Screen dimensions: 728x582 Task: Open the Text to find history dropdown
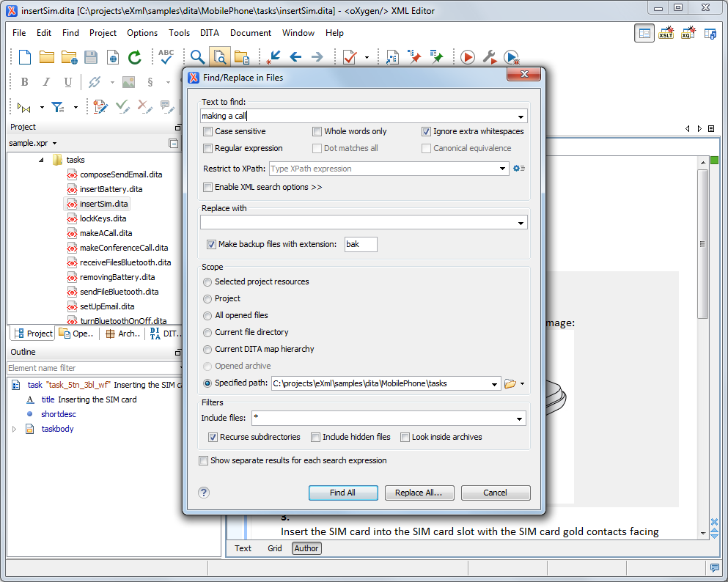(x=521, y=117)
